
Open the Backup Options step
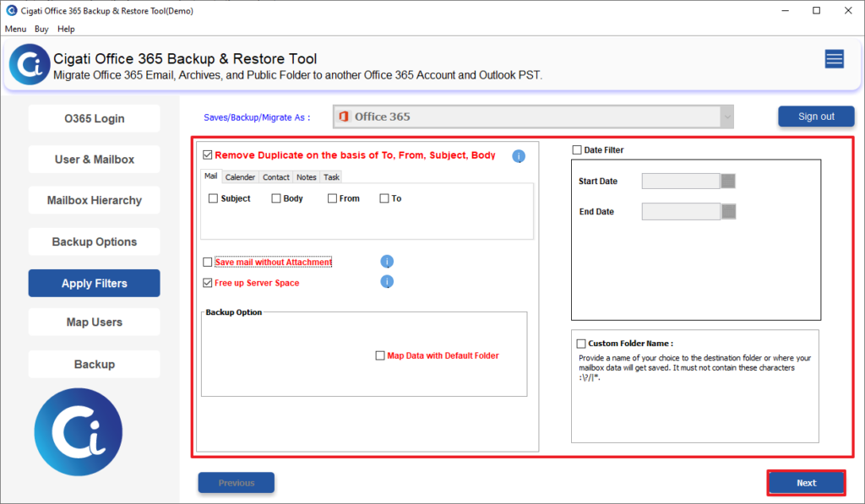point(95,241)
